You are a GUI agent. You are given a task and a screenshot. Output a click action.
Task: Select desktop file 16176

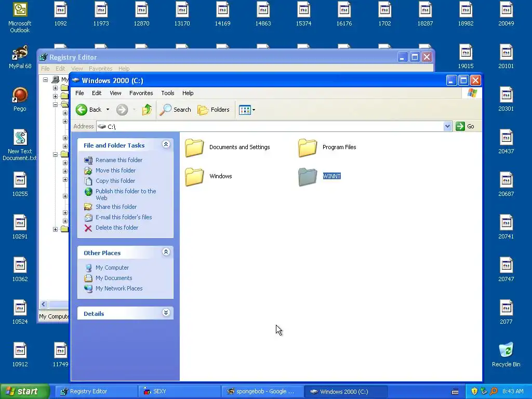pyautogui.click(x=344, y=14)
